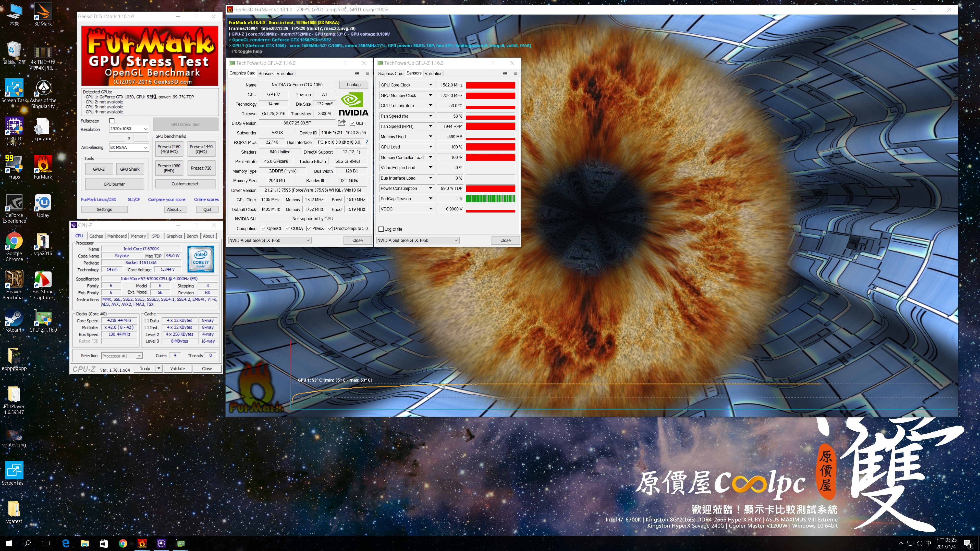Screen dimensions: 980x551
Task: Open the Google Chrome desktop icon
Action: pyautogui.click(x=14, y=247)
